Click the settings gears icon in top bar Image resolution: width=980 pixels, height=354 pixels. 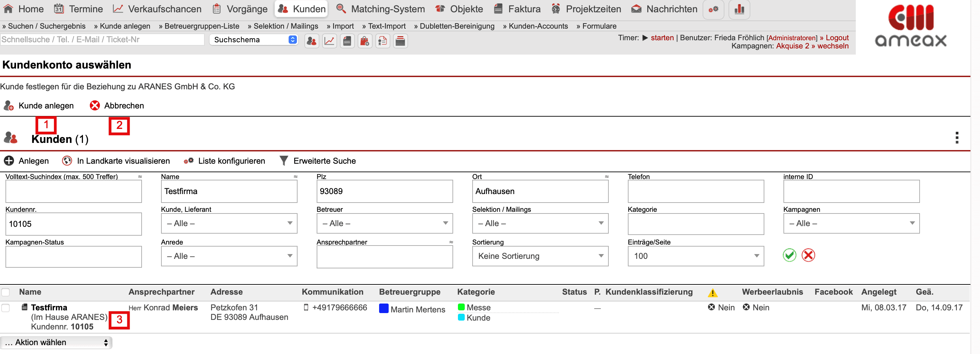[x=713, y=9]
